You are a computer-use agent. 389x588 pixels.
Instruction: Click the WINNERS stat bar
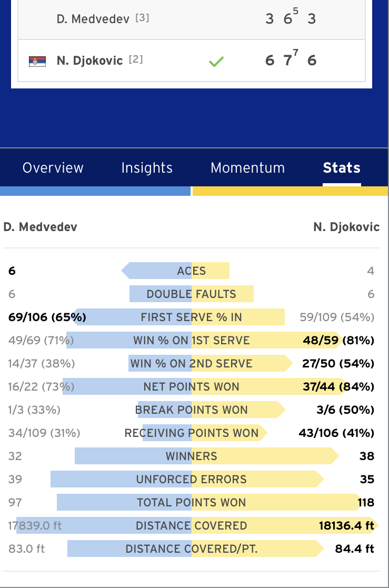[x=207, y=456]
